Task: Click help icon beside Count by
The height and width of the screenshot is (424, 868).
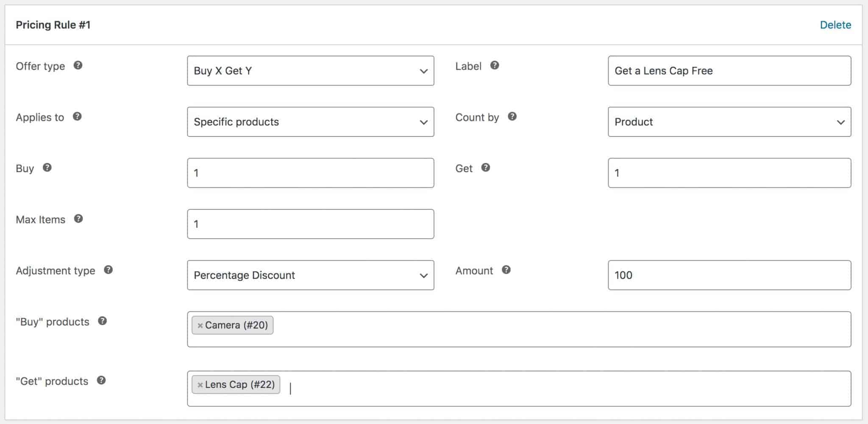Action: [x=512, y=116]
